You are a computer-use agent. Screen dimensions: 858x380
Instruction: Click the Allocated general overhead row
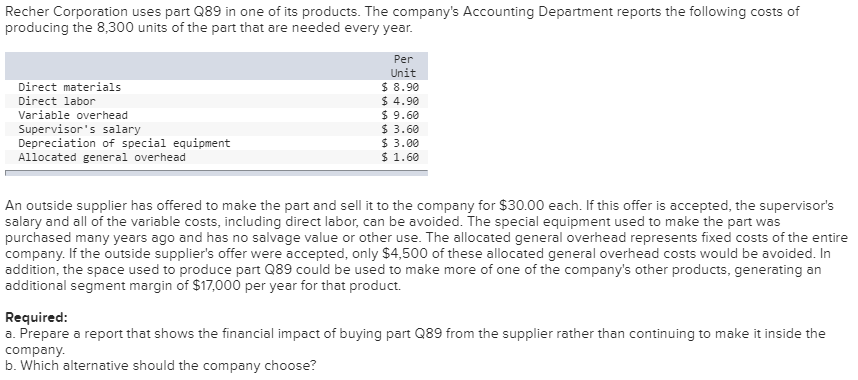(216, 157)
